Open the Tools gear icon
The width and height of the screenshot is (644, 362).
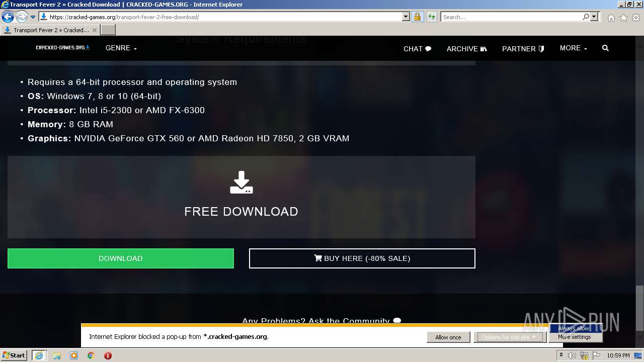point(636,18)
